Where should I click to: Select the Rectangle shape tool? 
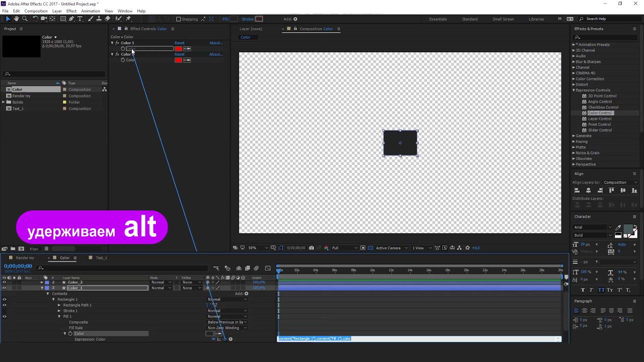pyautogui.click(x=63, y=19)
